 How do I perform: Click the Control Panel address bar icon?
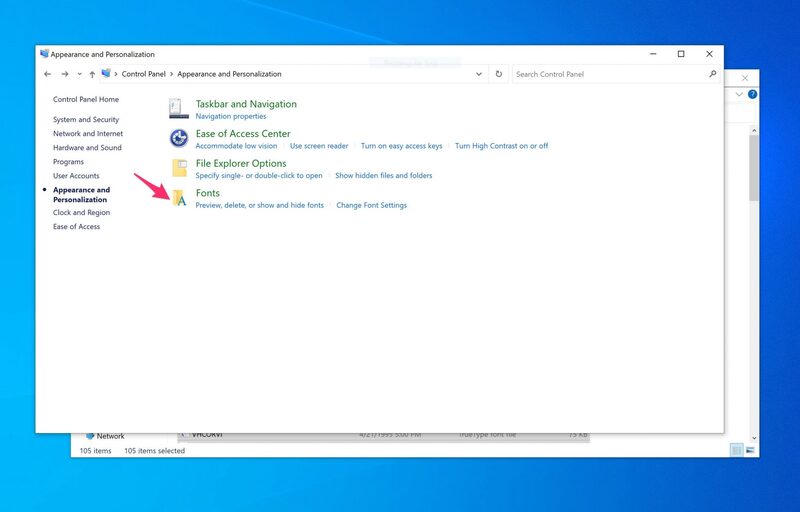tap(106, 73)
